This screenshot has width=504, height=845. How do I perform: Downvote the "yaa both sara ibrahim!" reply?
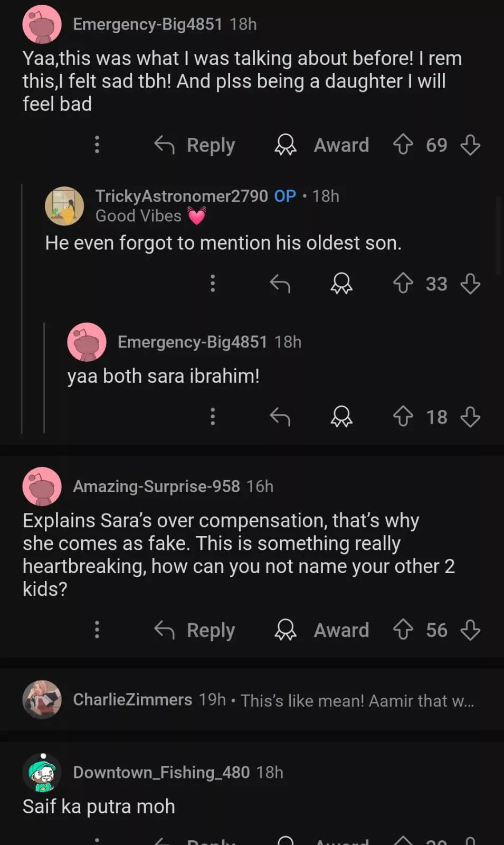[470, 417]
